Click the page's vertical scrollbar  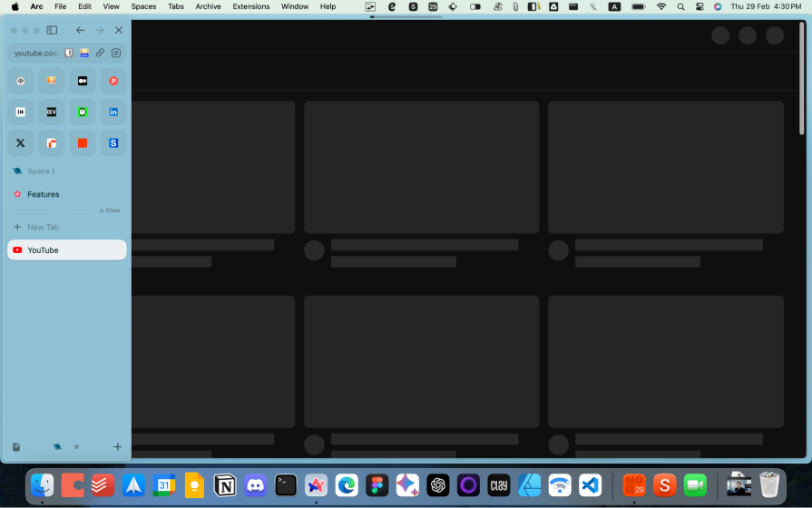click(801, 82)
